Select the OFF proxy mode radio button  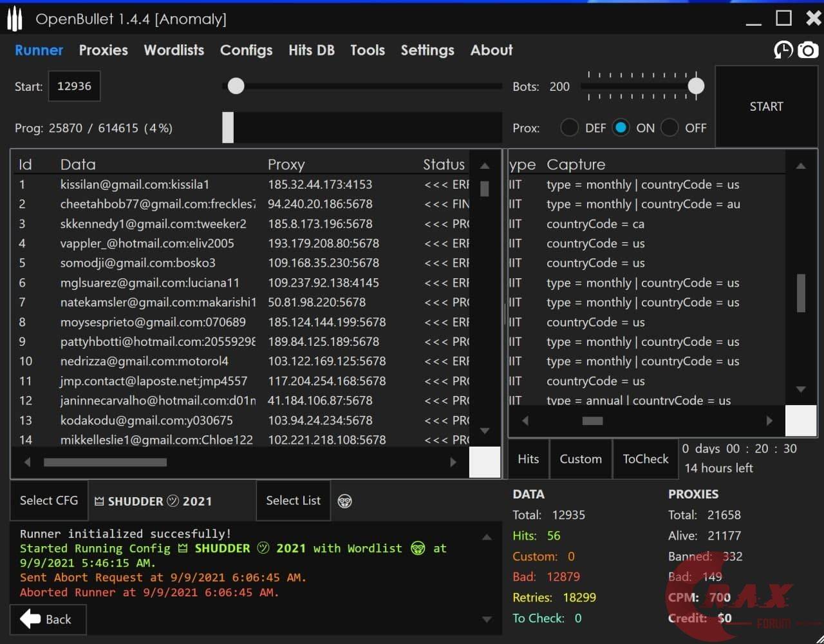click(x=669, y=128)
